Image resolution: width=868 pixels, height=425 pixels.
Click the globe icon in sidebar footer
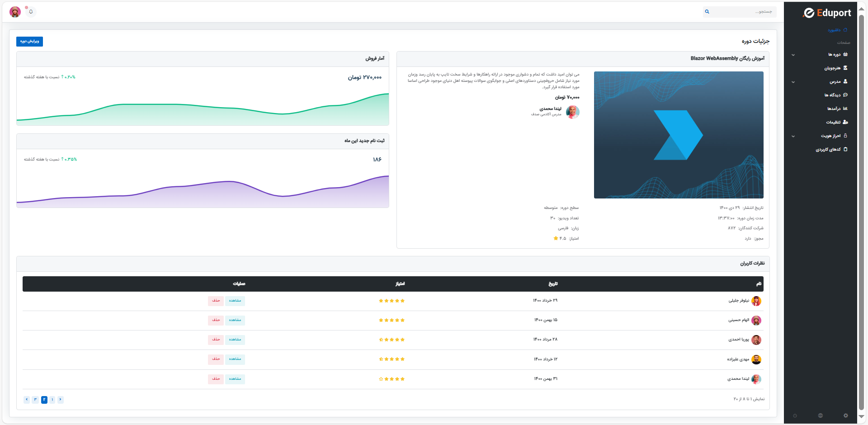pos(820,416)
